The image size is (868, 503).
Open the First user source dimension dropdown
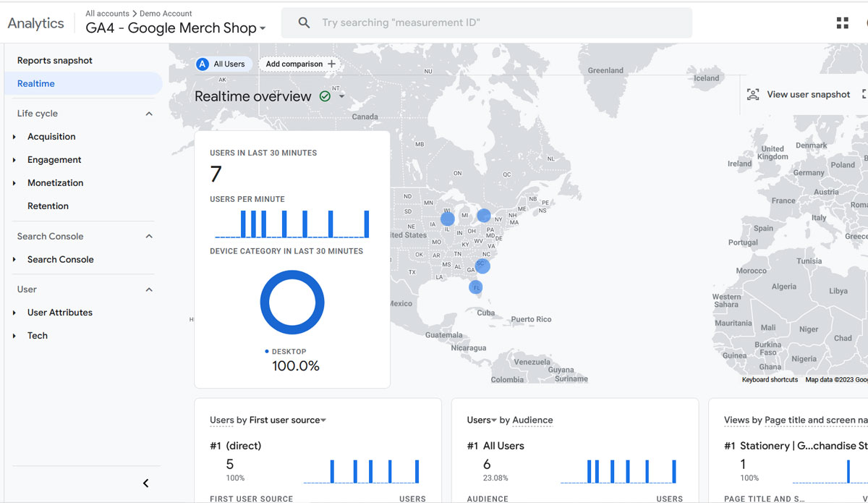point(288,420)
